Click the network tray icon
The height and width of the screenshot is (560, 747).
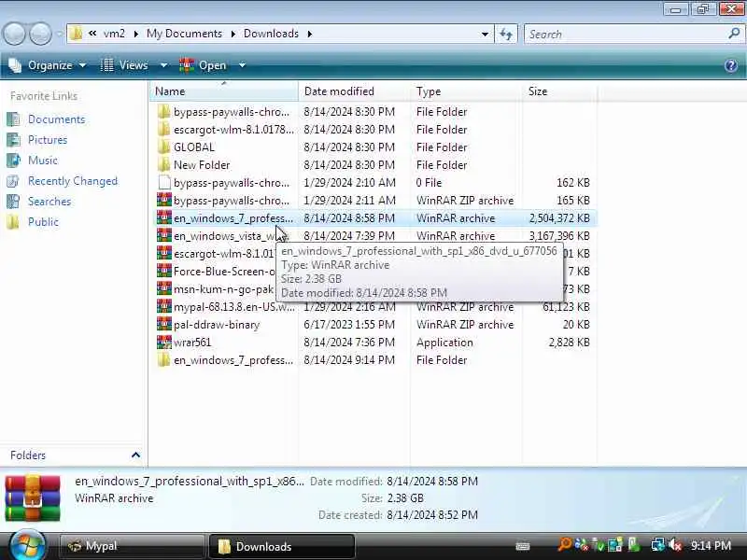click(658, 545)
